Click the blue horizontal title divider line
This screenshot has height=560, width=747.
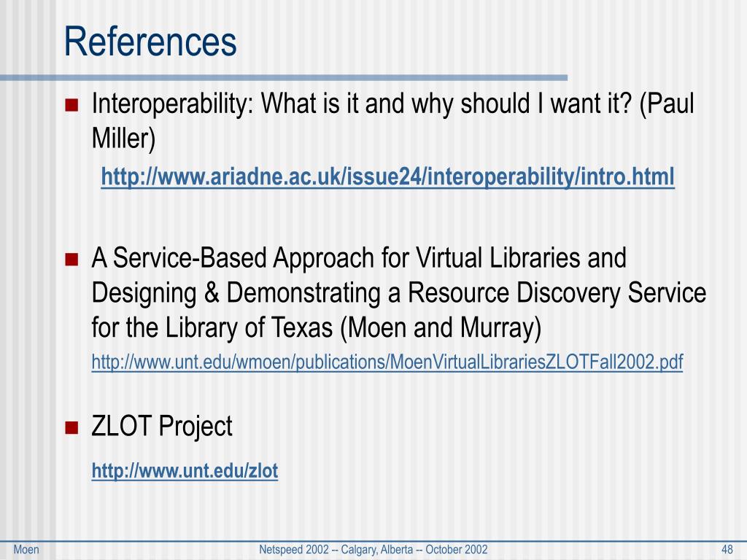tap(284, 77)
